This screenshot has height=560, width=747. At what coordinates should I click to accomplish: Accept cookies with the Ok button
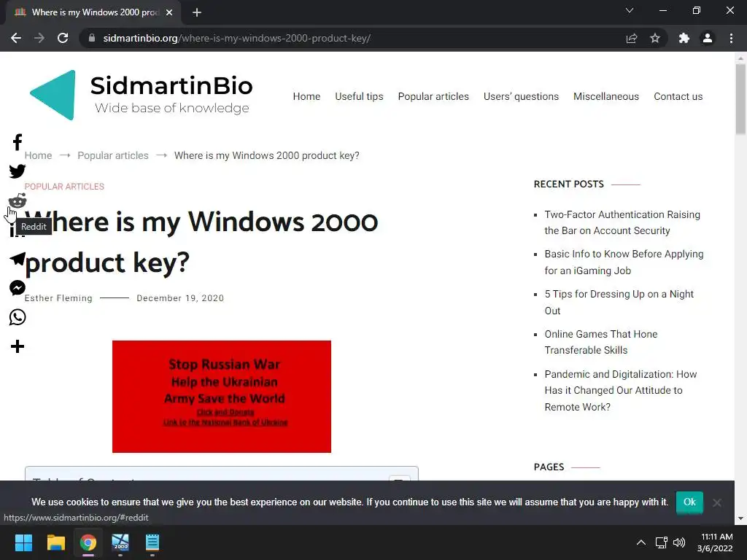pyautogui.click(x=689, y=502)
